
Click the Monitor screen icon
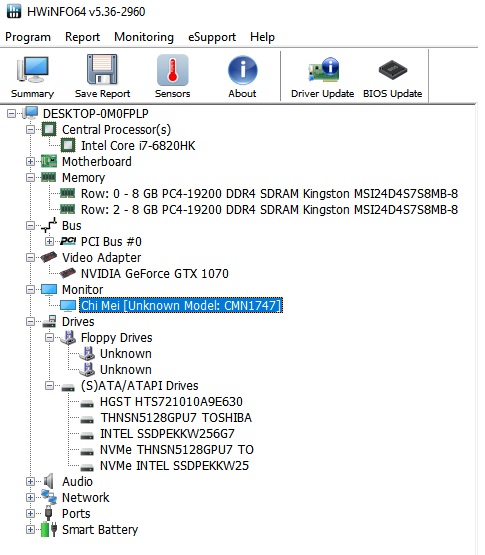click(49, 290)
